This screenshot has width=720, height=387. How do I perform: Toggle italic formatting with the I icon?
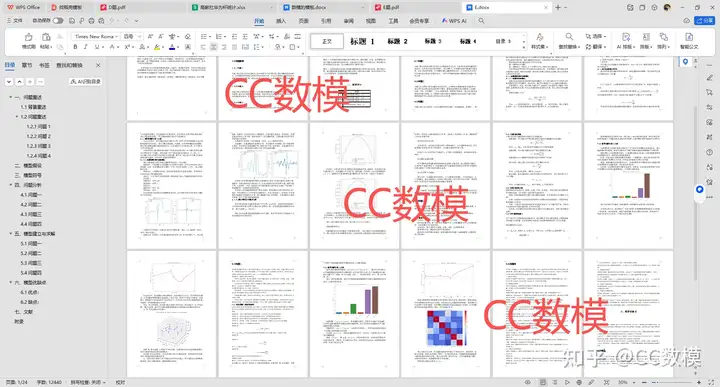[85, 47]
